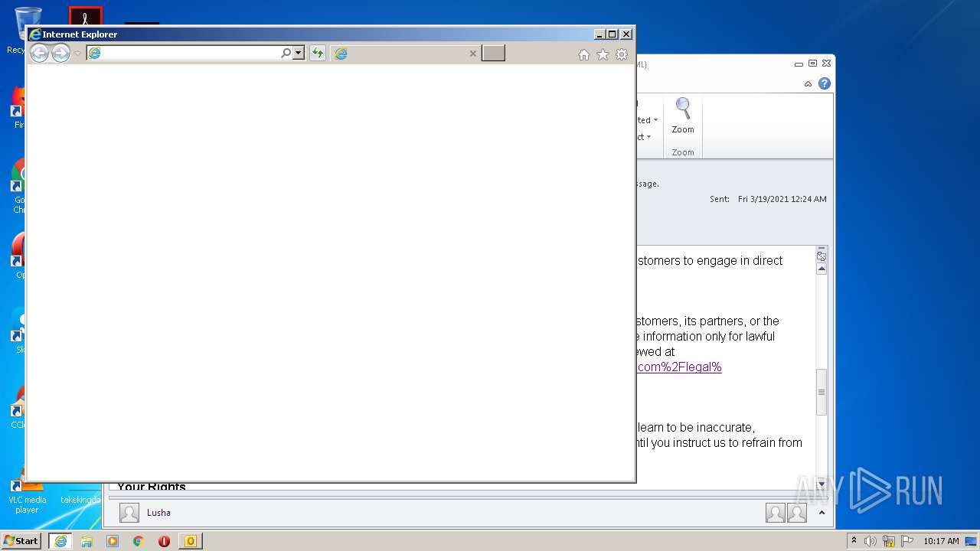Click Zoom magnifier in Outlook ribbon
980x551 pixels.
(683, 116)
